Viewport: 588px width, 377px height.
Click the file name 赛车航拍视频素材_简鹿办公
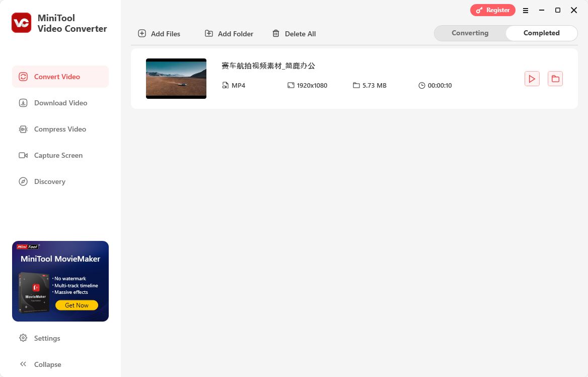268,66
